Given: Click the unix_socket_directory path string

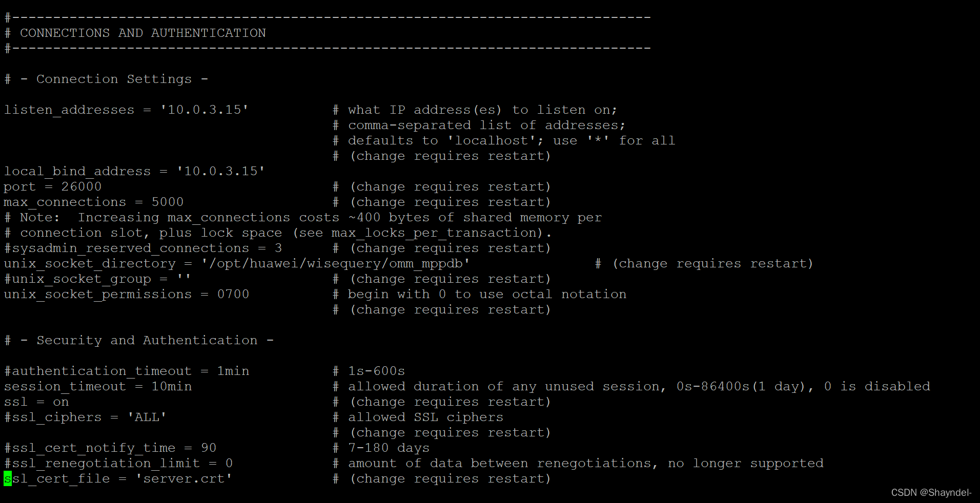Looking at the screenshot, I should click(335, 264).
